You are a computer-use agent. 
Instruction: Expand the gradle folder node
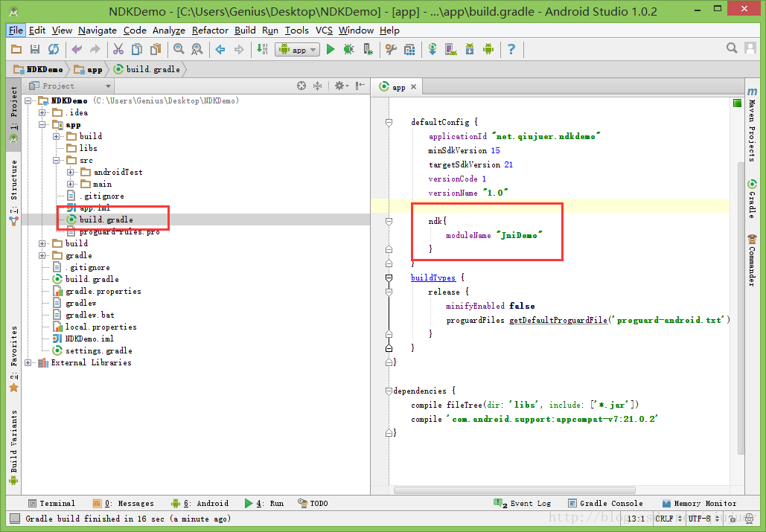coord(42,255)
